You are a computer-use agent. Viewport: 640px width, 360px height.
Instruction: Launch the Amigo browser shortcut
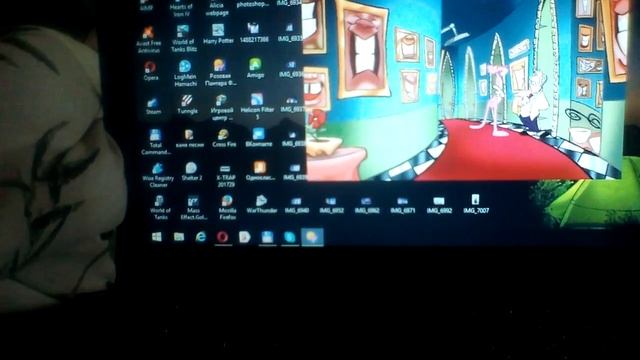pyautogui.click(x=255, y=68)
